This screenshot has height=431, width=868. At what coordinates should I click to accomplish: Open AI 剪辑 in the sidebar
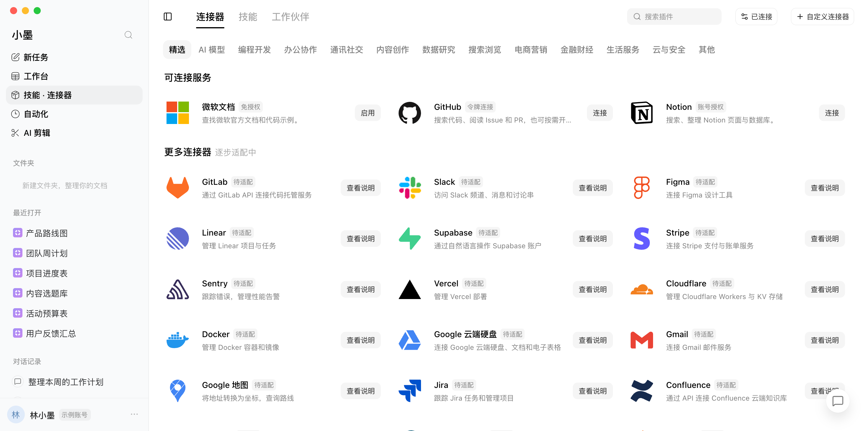(x=74, y=133)
